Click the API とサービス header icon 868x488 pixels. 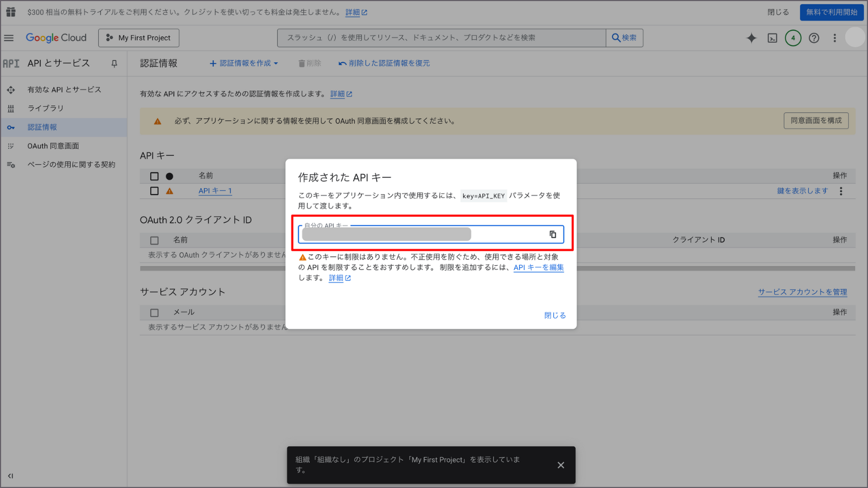[x=11, y=63]
